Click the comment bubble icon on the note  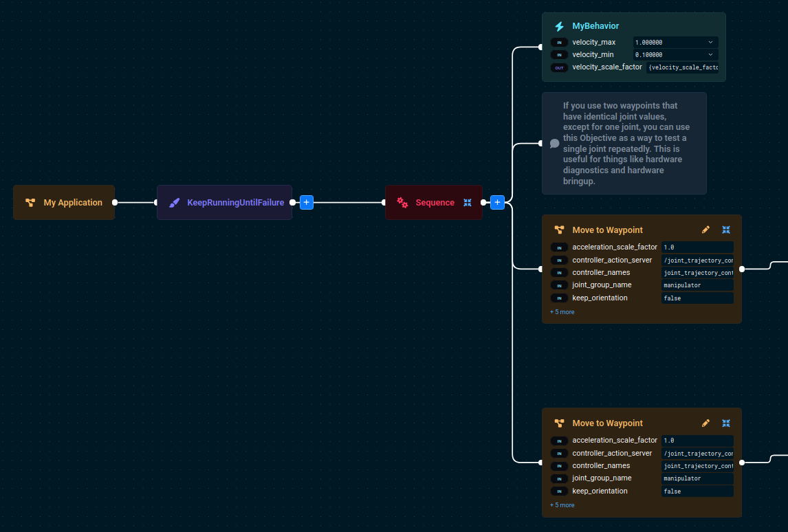click(x=554, y=144)
